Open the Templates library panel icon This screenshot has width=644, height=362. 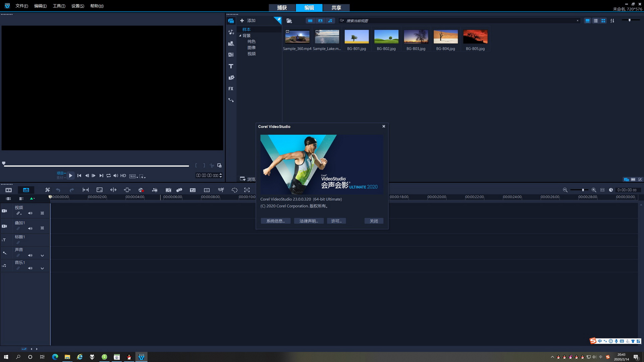click(x=231, y=44)
